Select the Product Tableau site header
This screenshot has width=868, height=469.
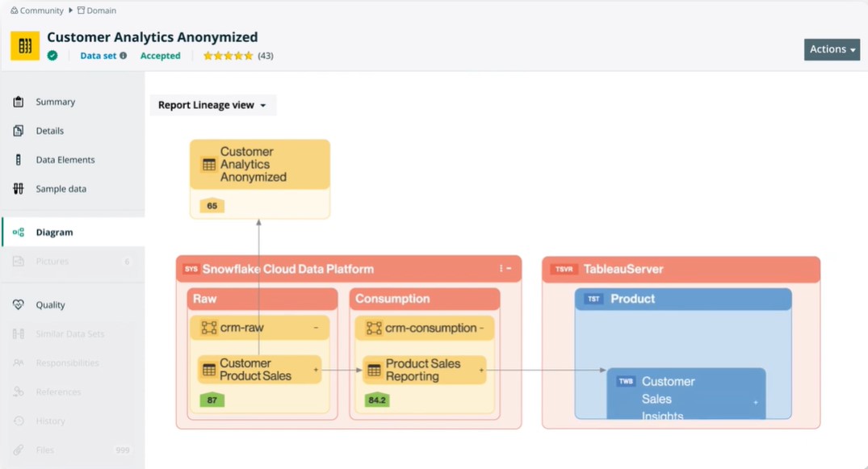[x=683, y=299]
